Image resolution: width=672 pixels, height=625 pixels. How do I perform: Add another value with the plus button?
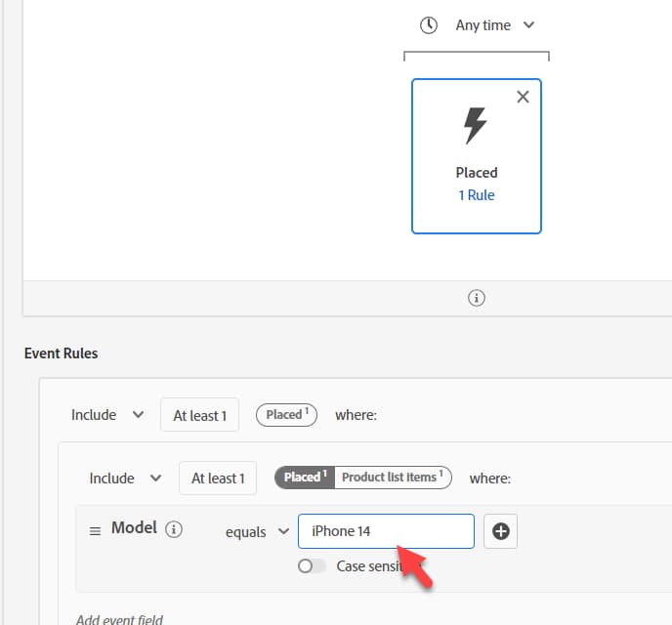point(500,531)
